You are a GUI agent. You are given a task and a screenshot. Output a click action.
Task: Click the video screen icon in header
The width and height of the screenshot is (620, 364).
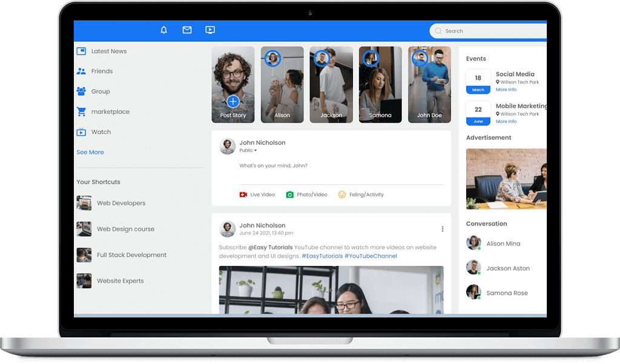210,30
